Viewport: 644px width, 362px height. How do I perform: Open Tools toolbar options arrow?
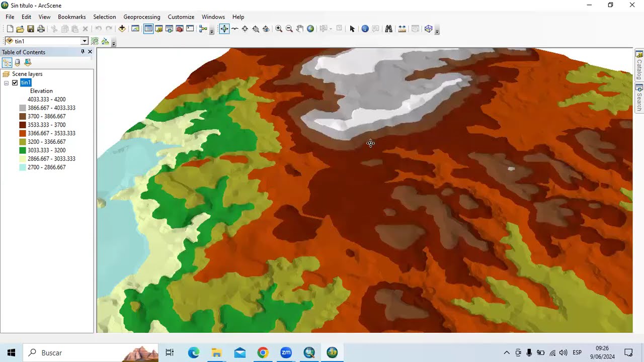437,30
